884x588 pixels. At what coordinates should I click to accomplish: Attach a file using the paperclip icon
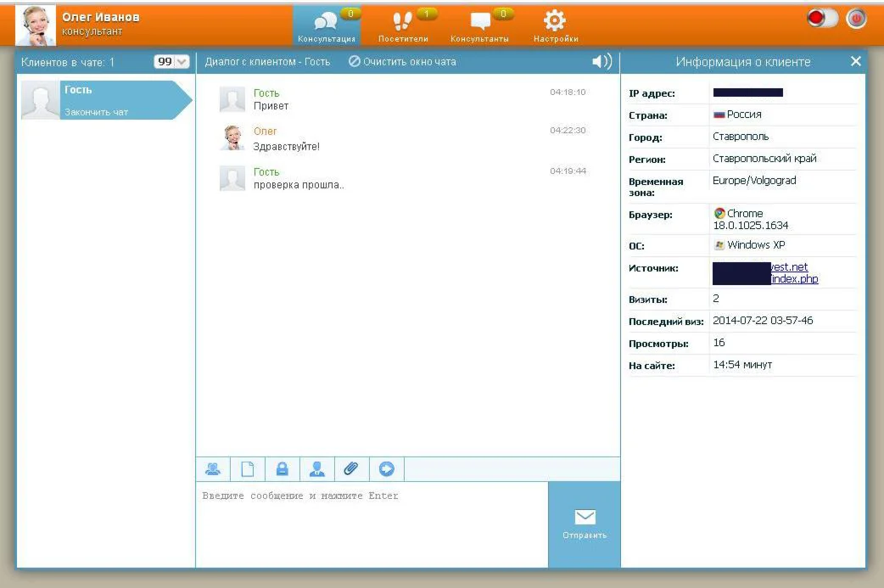tap(351, 468)
